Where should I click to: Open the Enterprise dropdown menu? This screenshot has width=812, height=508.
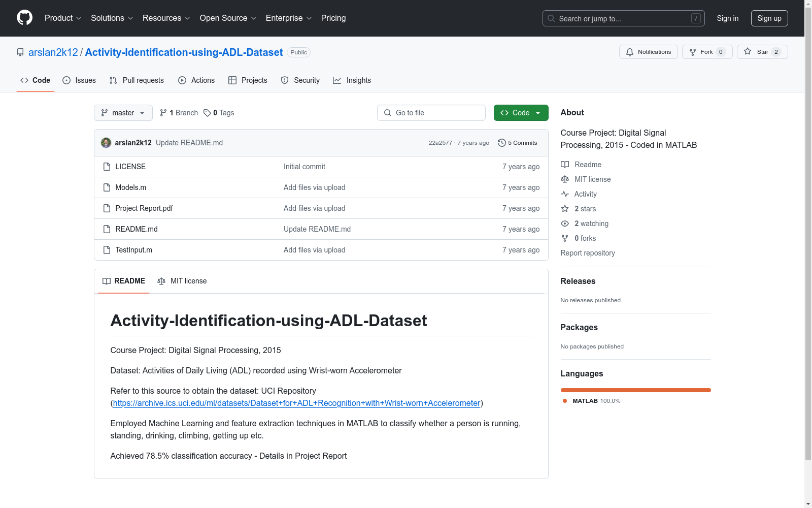(x=289, y=18)
